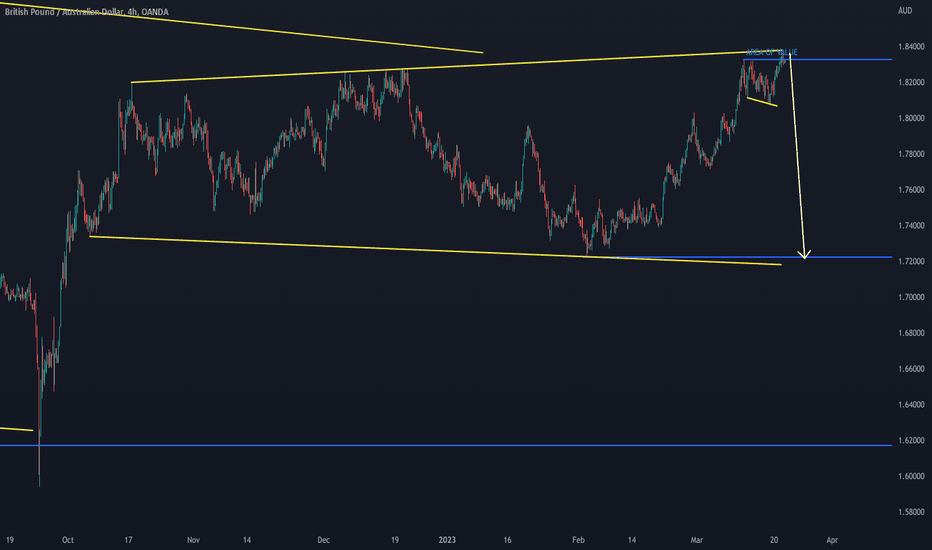Click the 17 date label on time axis

(x=128, y=540)
